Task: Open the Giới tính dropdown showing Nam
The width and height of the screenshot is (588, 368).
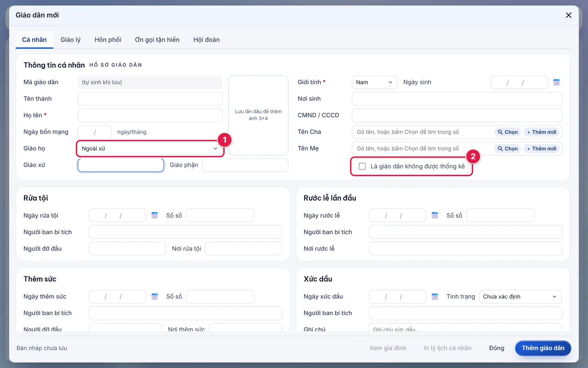Action: click(374, 82)
